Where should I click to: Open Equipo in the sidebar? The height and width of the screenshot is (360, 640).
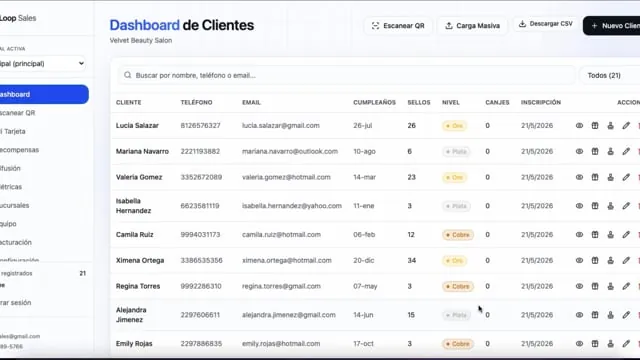(44, 224)
